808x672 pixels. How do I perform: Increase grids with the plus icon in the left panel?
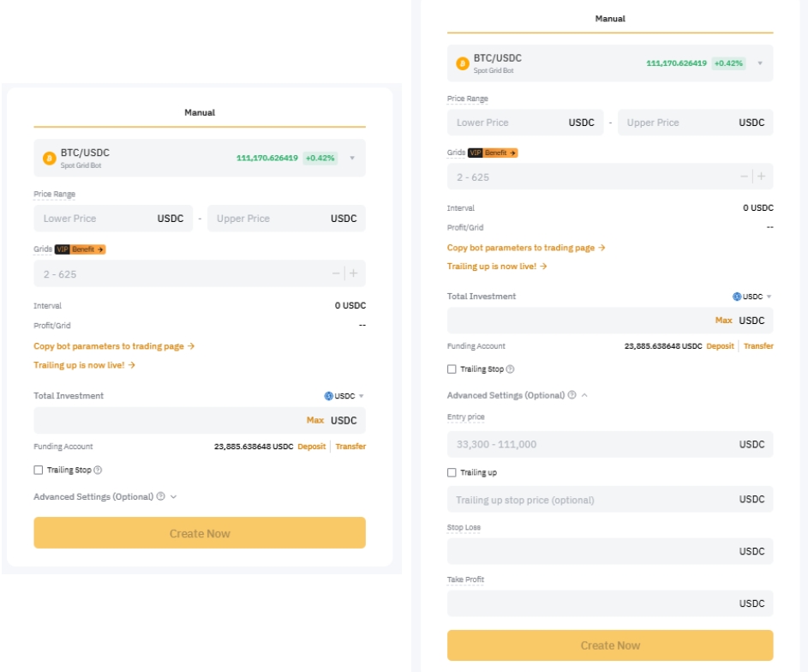(x=353, y=273)
